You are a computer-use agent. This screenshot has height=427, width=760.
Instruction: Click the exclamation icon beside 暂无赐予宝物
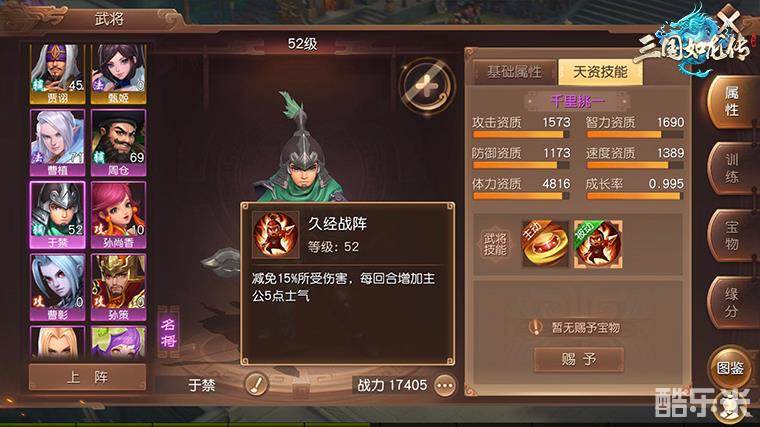point(536,328)
